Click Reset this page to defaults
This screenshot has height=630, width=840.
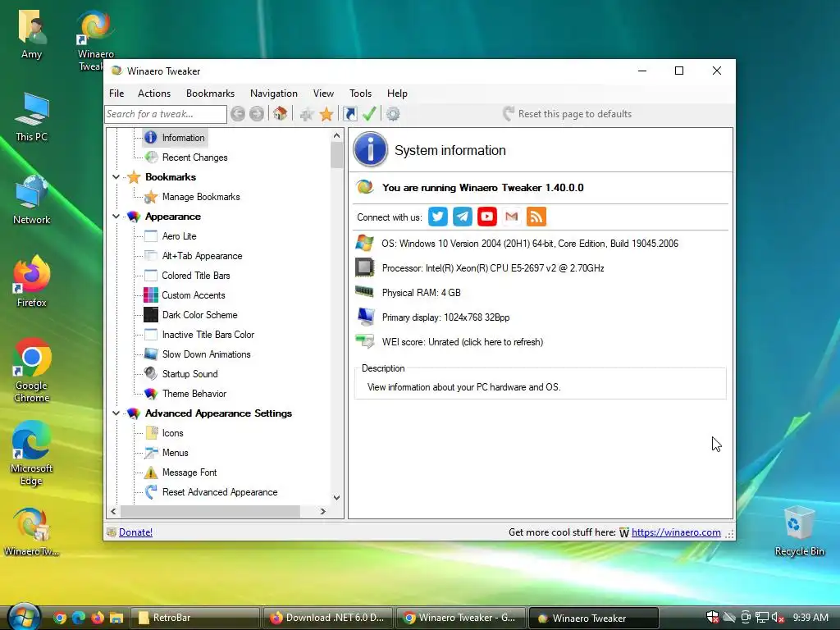pos(568,113)
